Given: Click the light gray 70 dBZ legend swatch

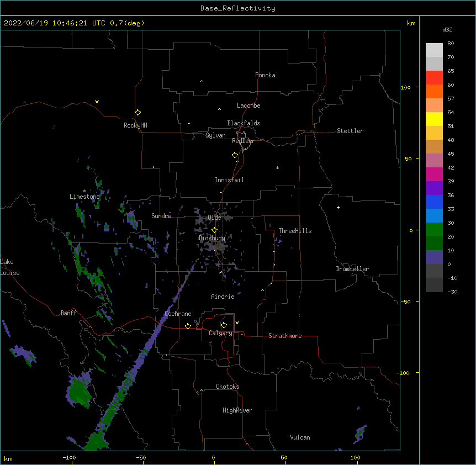Looking at the screenshot, I should click(434, 64).
